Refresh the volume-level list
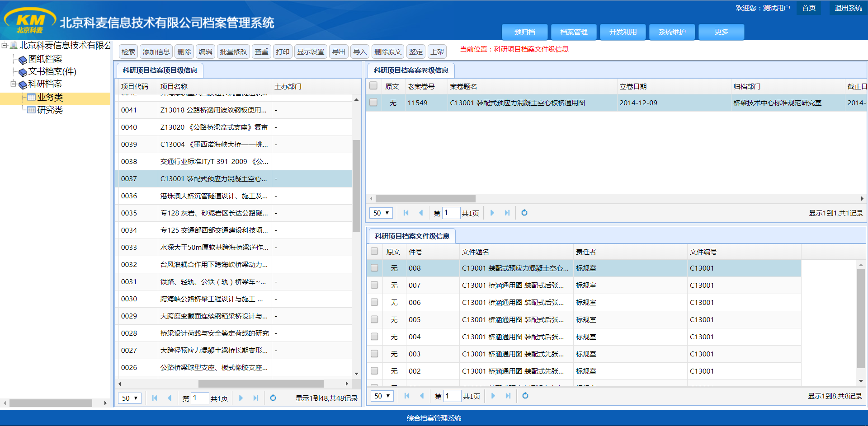The image size is (868, 426). pyautogui.click(x=524, y=213)
